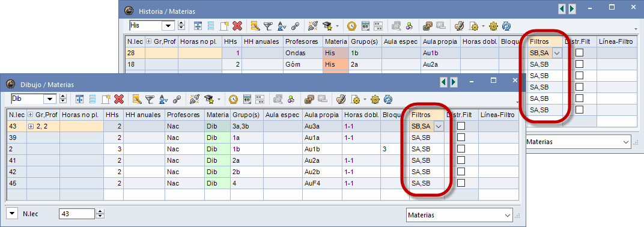Click the clock timetable icon in Dibujo toolbar
This screenshot has height=227, width=644.
tap(234, 99)
